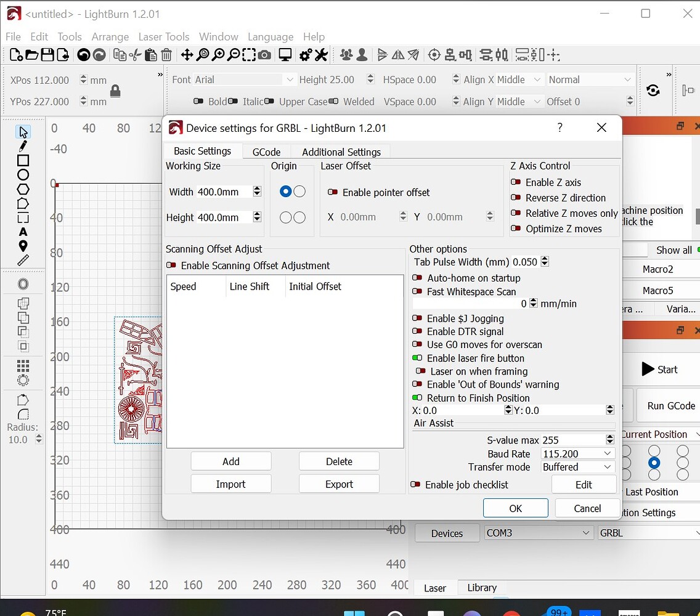Open the Font family dropdown

(290, 79)
